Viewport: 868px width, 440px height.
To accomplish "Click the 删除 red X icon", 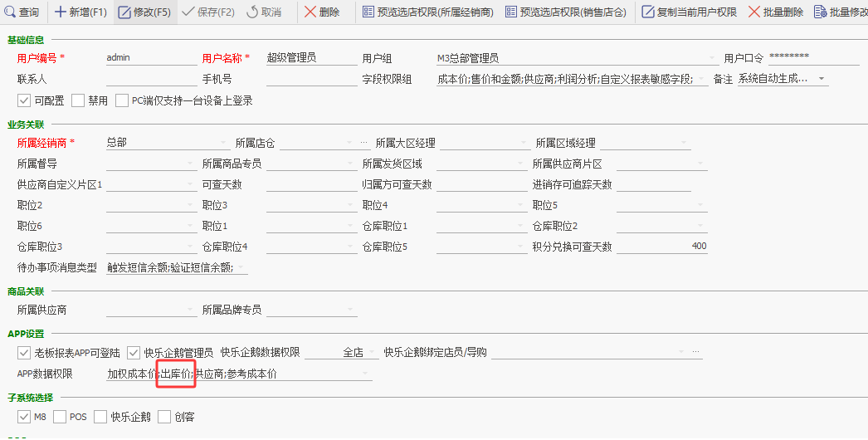I will click(x=310, y=12).
